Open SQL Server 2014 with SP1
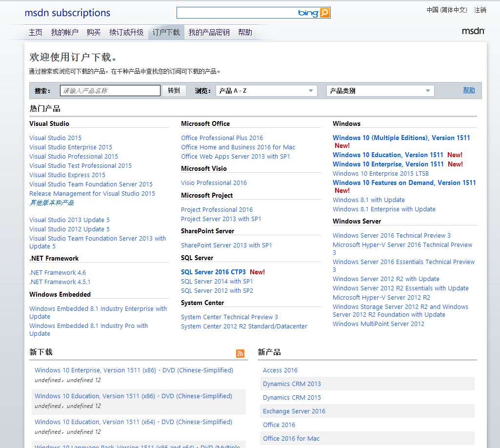Screen dimensions: 500x448 (x=217, y=282)
